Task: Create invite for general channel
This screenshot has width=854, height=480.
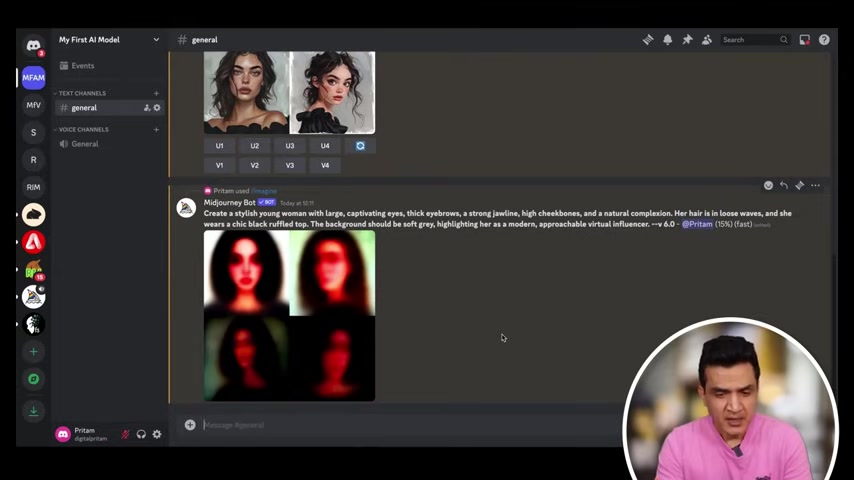Action: click(147, 108)
